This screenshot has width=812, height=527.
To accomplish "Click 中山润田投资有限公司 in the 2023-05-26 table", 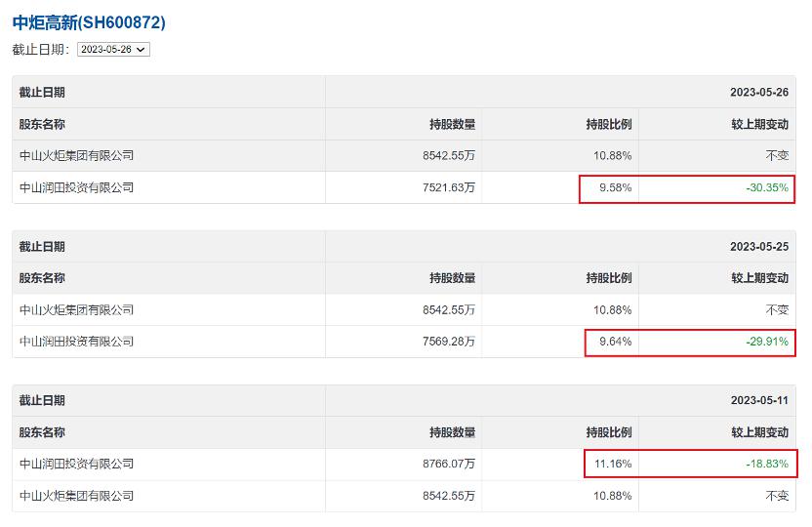I will [x=76, y=187].
